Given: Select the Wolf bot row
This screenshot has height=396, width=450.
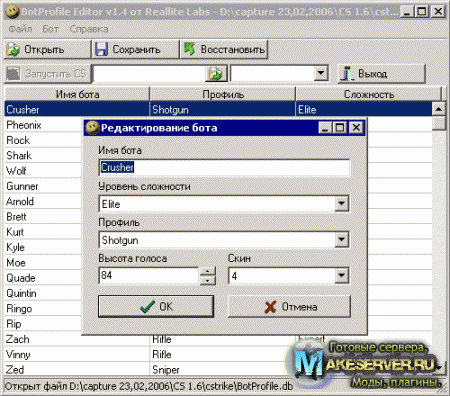Looking at the screenshot, I should click(43, 171).
